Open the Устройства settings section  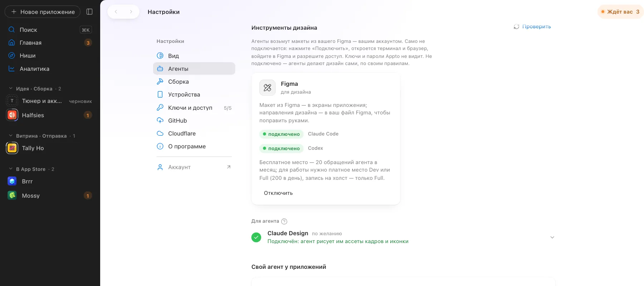point(194,94)
